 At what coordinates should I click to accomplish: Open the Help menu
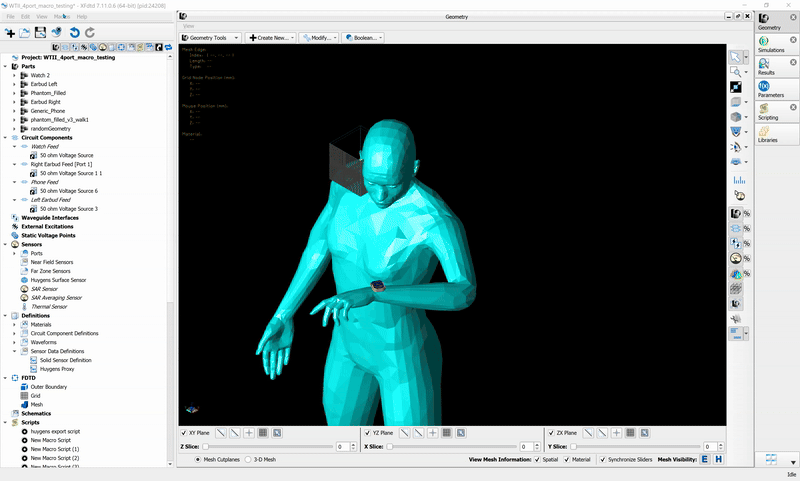(82, 17)
